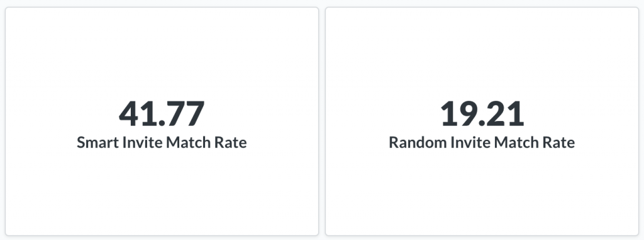Click the "19" digits of 19.21
Viewport: 644px width, 240px height.
[458, 113]
